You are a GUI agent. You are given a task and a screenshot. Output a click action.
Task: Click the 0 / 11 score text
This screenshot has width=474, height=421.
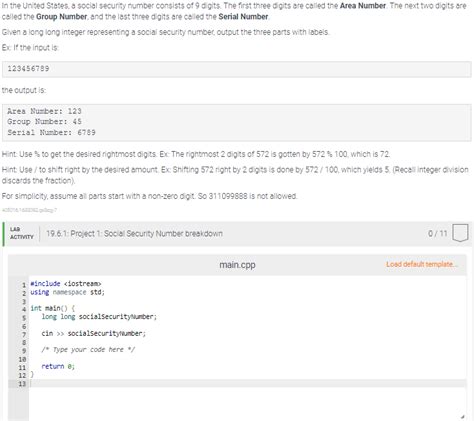437,233
